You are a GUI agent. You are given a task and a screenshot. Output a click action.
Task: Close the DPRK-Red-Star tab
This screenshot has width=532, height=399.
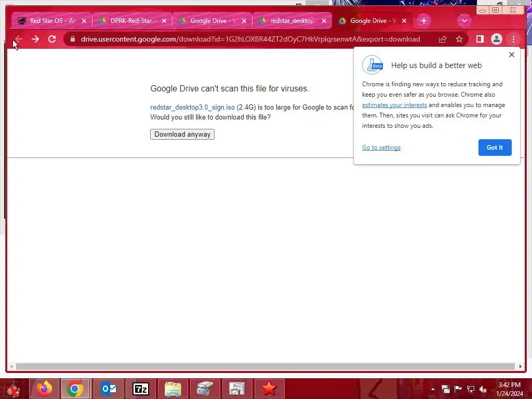pos(164,21)
